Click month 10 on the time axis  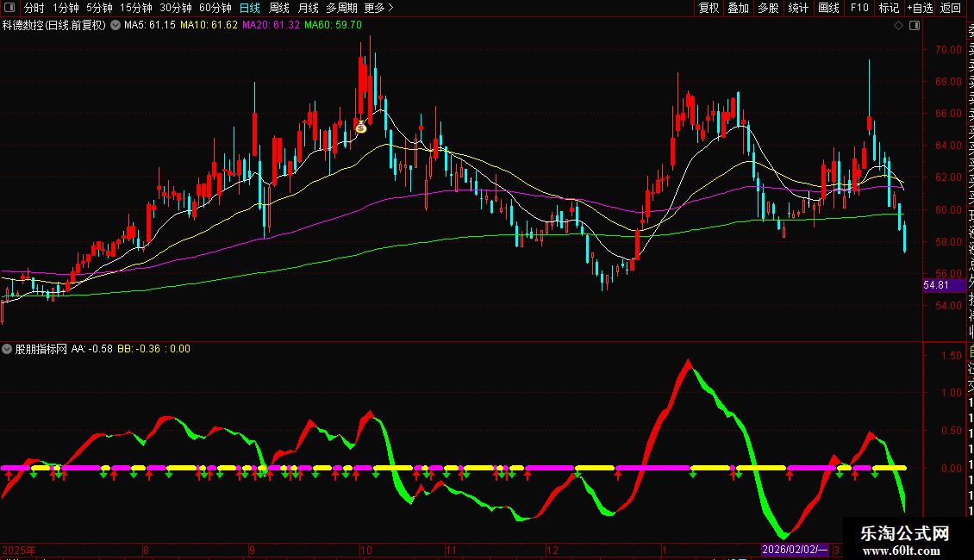coord(366,550)
